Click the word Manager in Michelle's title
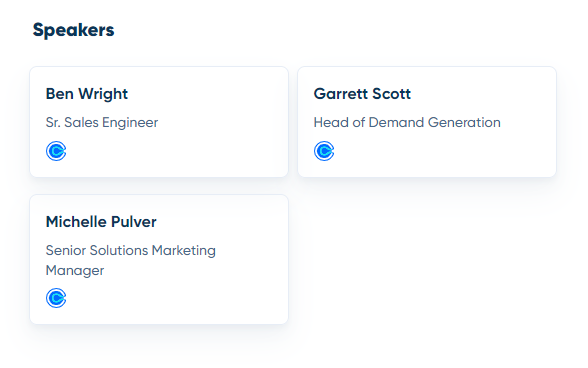This screenshot has height=368, width=588. 75,271
